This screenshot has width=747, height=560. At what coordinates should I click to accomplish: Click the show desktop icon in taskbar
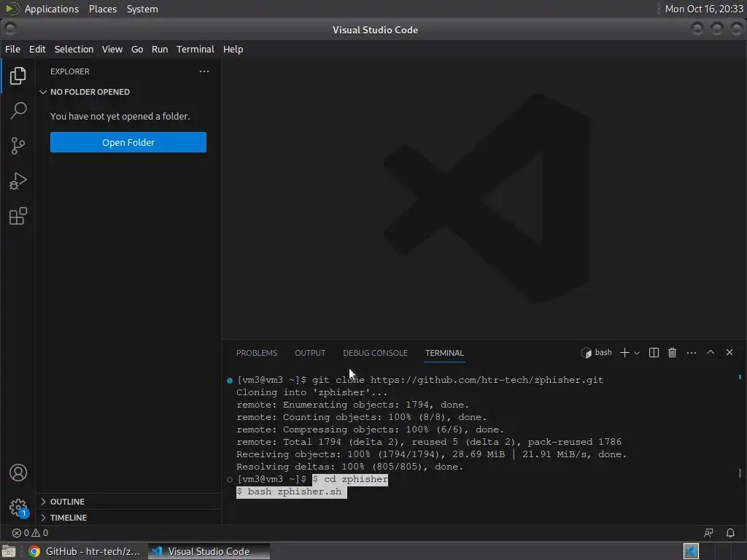point(9,551)
